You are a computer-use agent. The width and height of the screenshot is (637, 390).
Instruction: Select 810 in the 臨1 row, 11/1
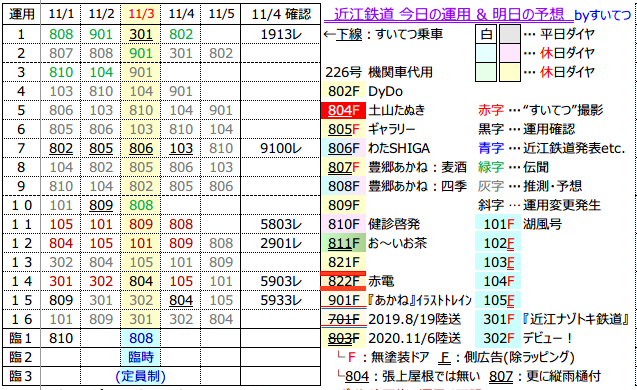[x=61, y=338]
